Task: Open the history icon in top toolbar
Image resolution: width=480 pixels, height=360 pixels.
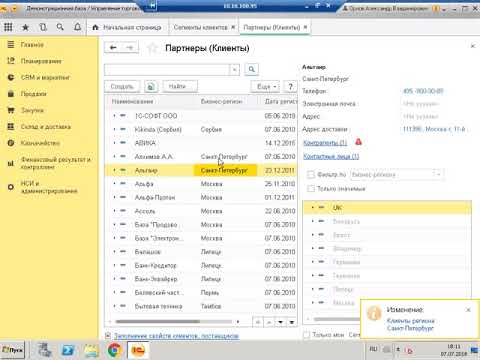Action: point(43,27)
